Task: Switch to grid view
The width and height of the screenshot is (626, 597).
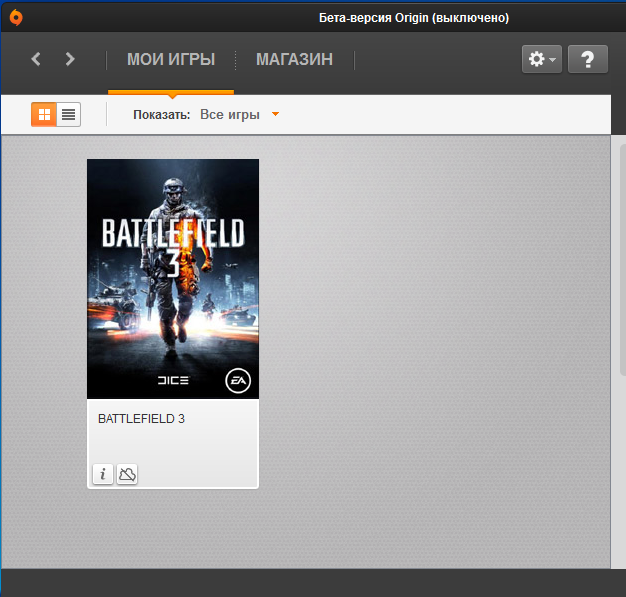Action: 44,115
